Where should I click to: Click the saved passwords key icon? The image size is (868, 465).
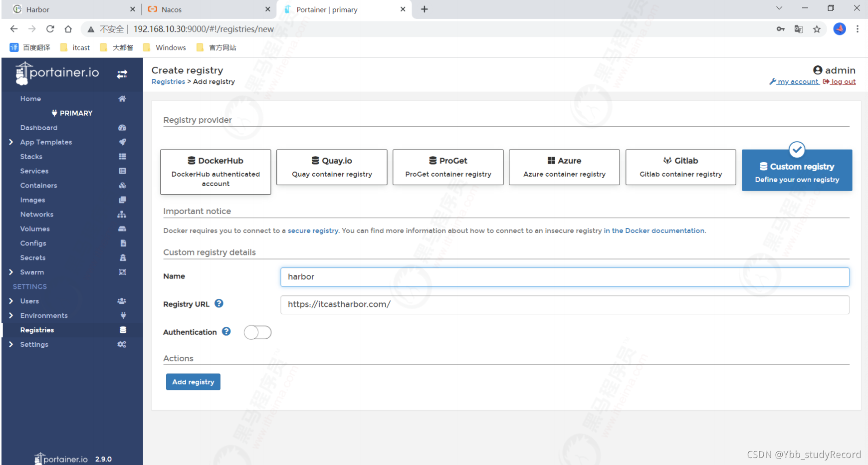pyautogui.click(x=781, y=29)
